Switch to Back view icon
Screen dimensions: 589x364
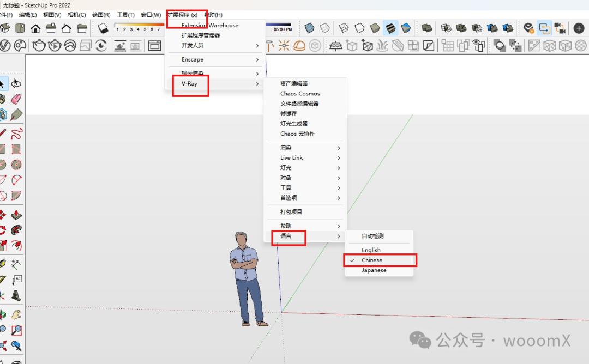66,28
